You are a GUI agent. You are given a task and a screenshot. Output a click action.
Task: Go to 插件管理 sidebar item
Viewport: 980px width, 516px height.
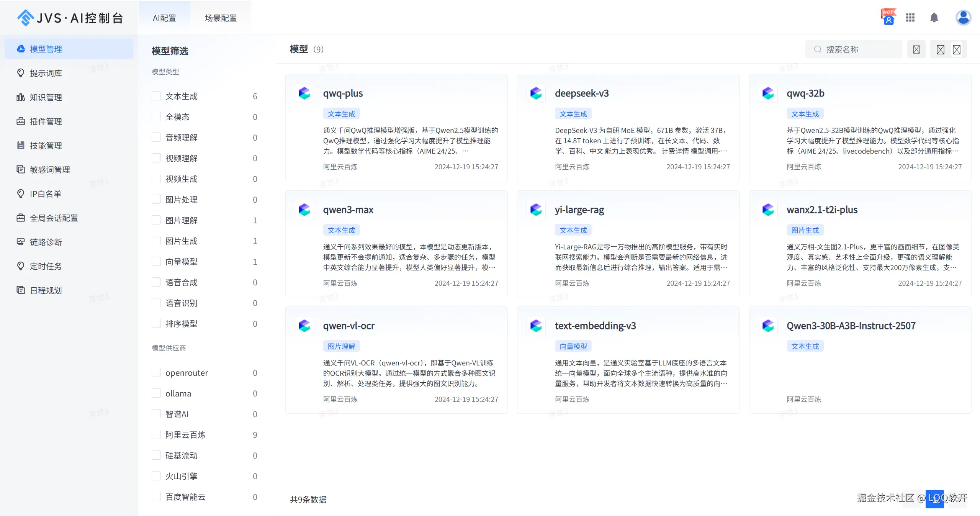46,121
